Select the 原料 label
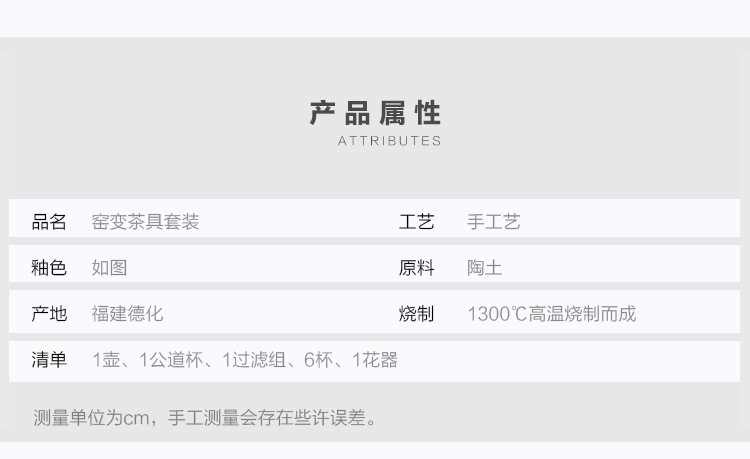Screen dimensions: 750x459 pyautogui.click(x=416, y=268)
